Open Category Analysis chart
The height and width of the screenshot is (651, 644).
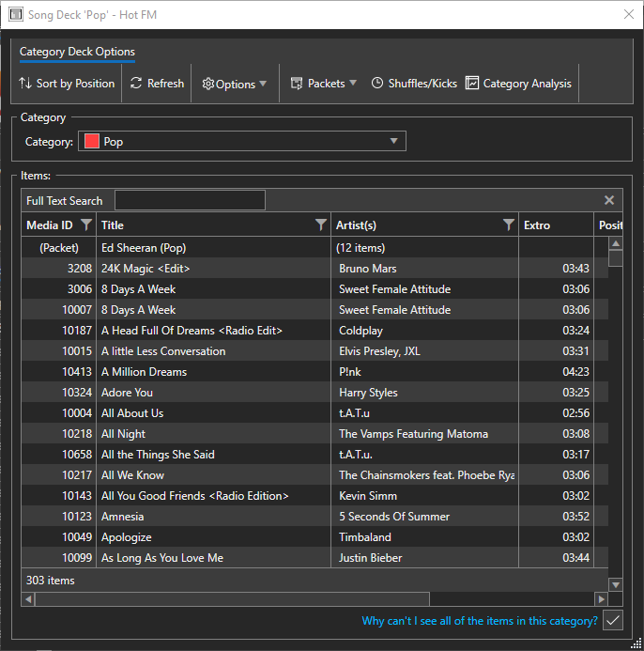[x=518, y=84]
